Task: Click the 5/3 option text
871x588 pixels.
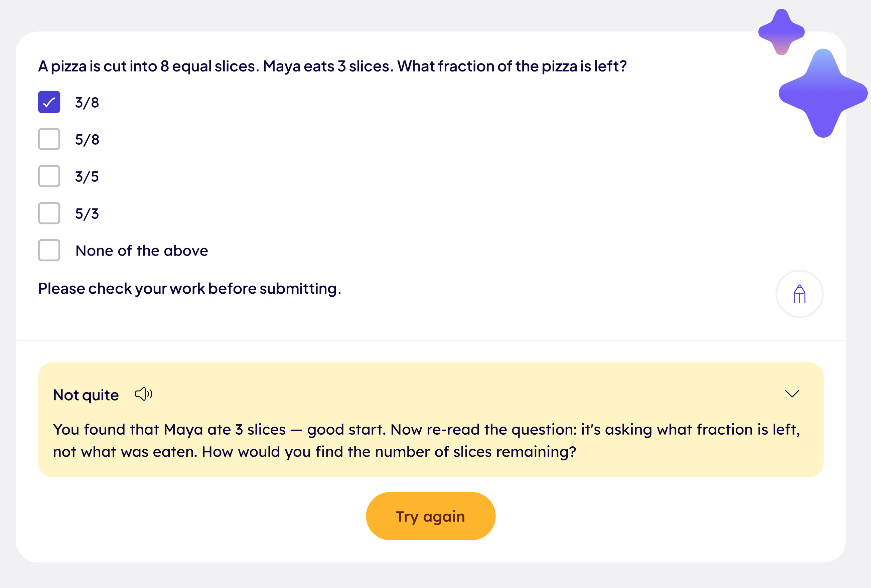Action: pyautogui.click(x=87, y=213)
